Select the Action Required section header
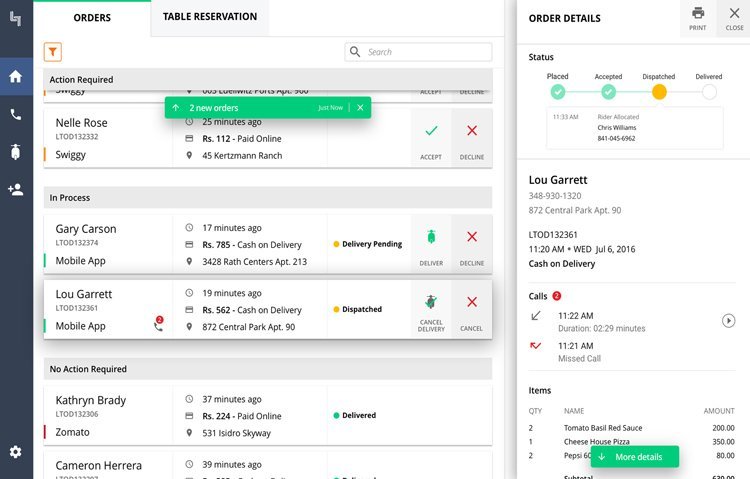Image resolution: width=750 pixels, height=479 pixels. (x=268, y=79)
